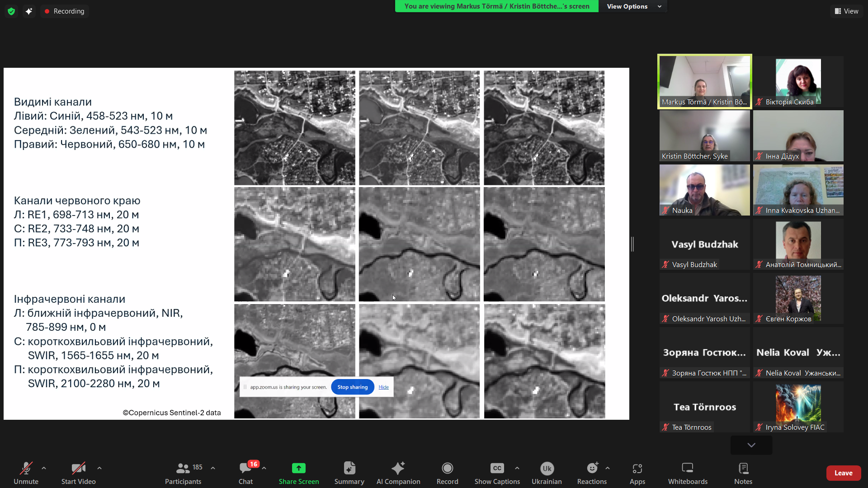Image resolution: width=868 pixels, height=488 pixels.
Task: Click Stop sharing
Action: coord(352,387)
